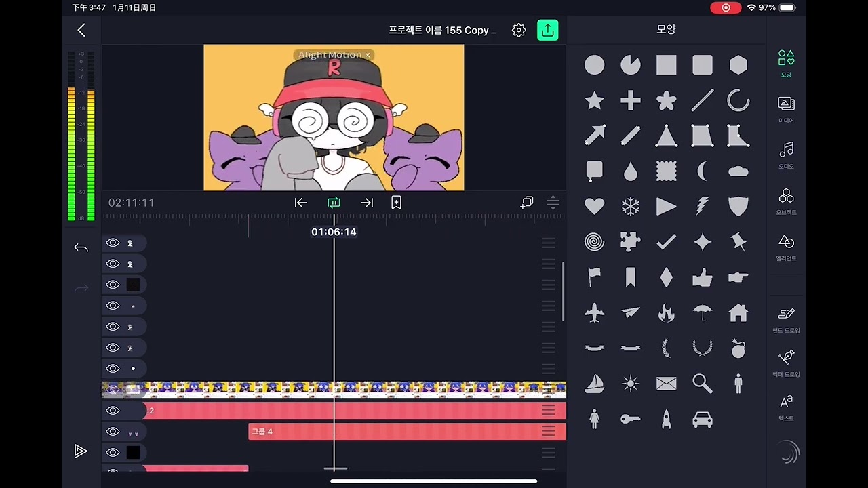Image resolution: width=868 pixels, height=488 pixels.
Task: Open project settings gear
Action: pos(519,30)
